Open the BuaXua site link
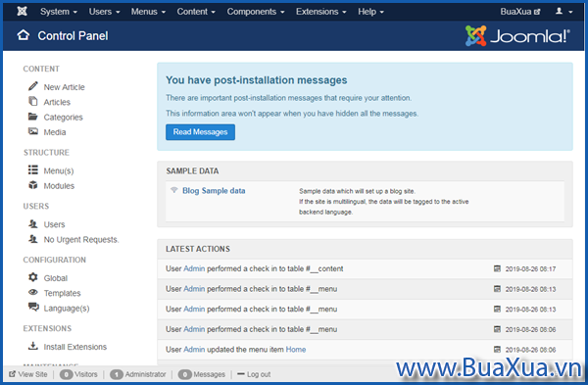This screenshot has width=588, height=385. point(520,12)
